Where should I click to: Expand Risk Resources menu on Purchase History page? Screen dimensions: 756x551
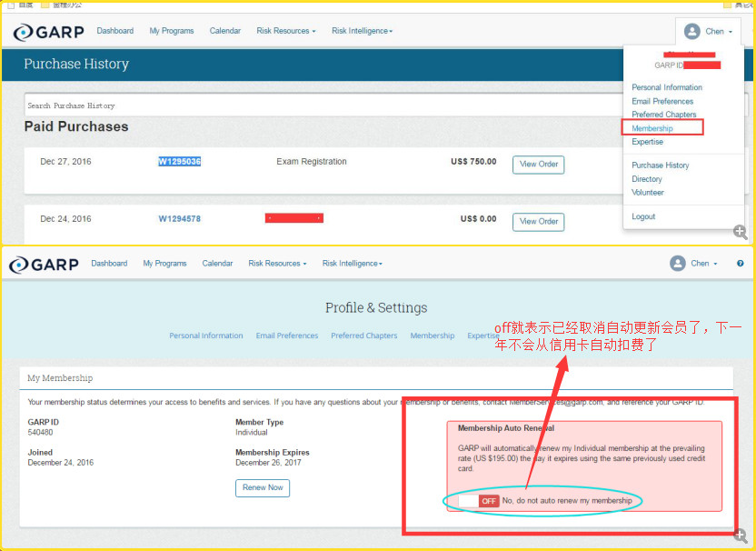point(286,31)
